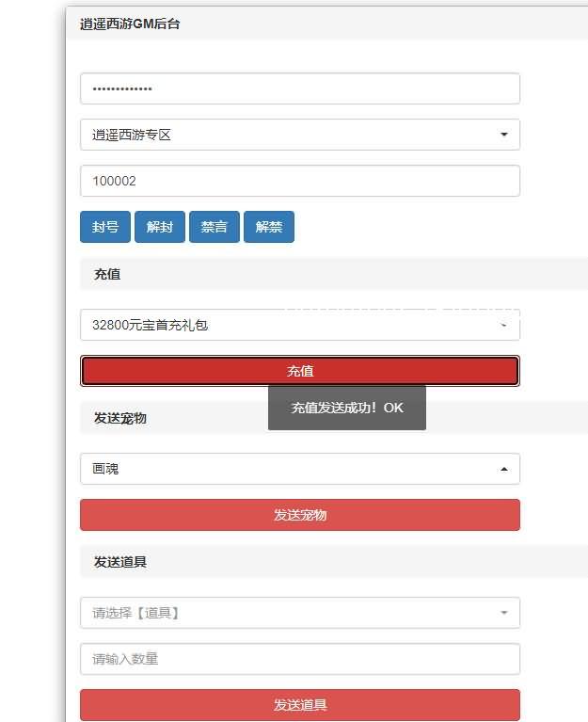Viewport: 588px width, 722px height.
Task: Send item with the 发送道具 button
Action: [x=300, y=704]
